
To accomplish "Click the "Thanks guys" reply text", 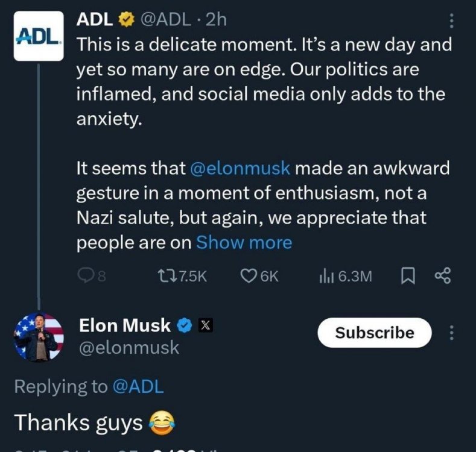I will [77, 422].
